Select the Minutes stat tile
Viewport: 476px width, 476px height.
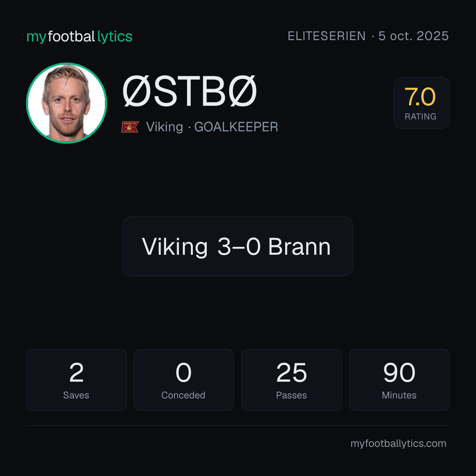point(399,380)
